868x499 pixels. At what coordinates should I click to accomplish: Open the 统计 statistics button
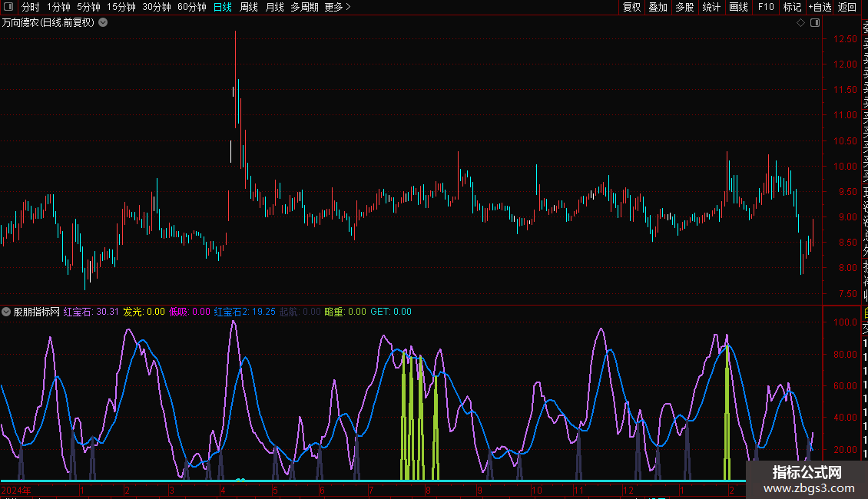coord(711,7)
